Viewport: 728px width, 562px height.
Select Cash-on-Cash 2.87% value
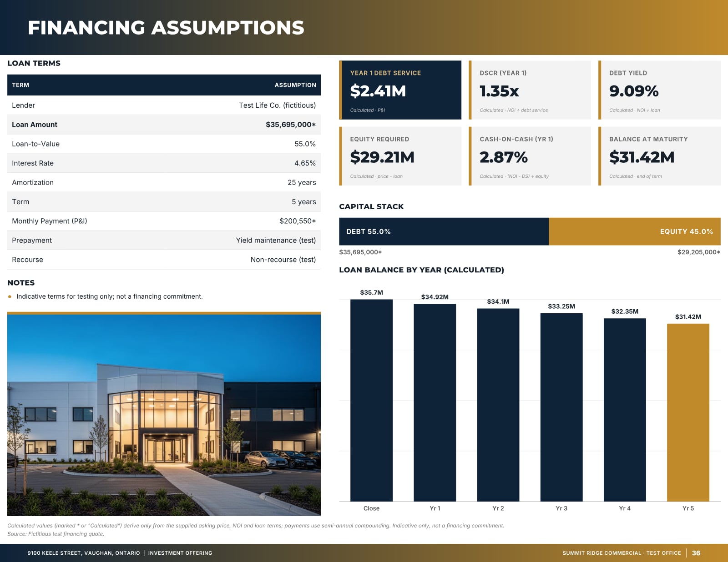[x=504, y=157]
